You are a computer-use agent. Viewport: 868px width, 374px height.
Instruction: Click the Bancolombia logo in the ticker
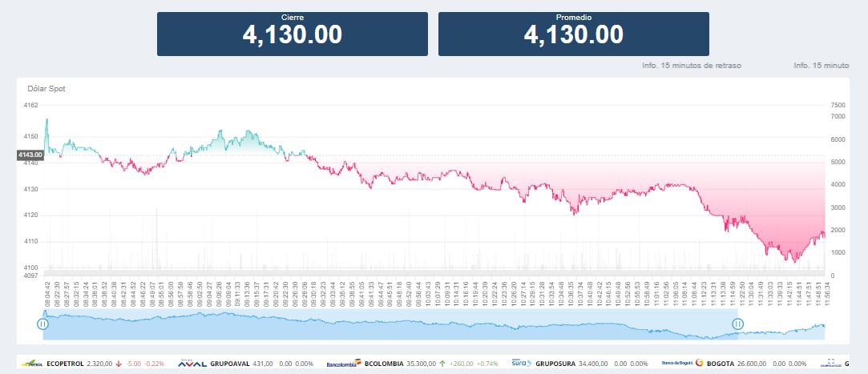[x=343, y=364]
